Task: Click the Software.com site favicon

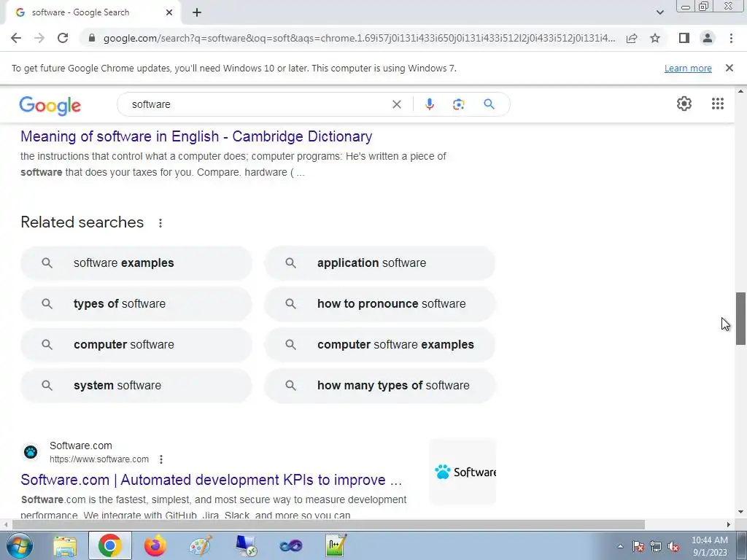Action: 31,452
